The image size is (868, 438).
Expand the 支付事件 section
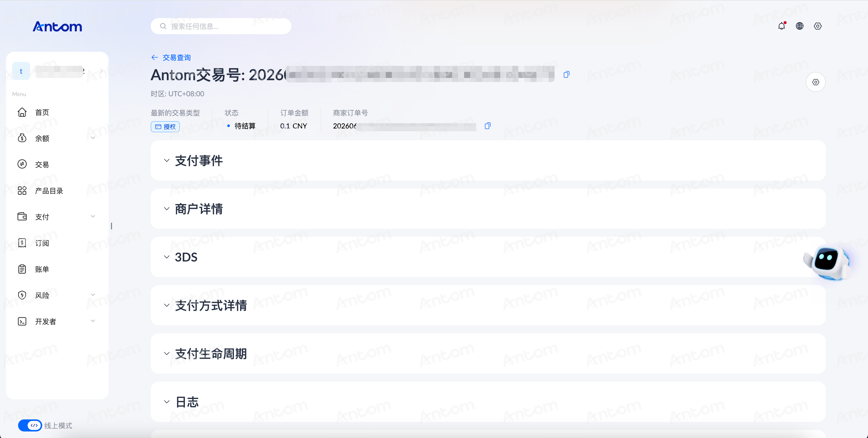[x=167, y=161]
